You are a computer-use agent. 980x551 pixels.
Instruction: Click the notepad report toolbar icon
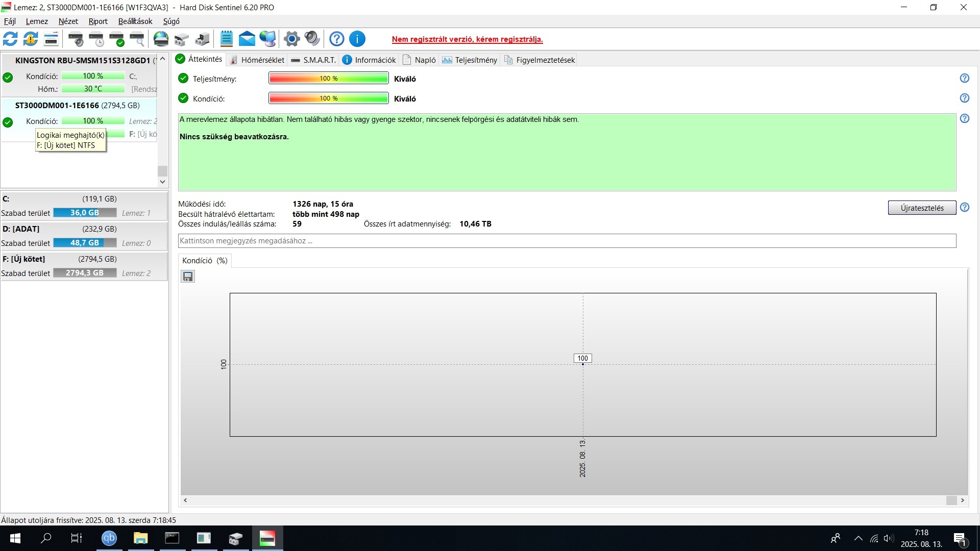(x=227, y=39)
